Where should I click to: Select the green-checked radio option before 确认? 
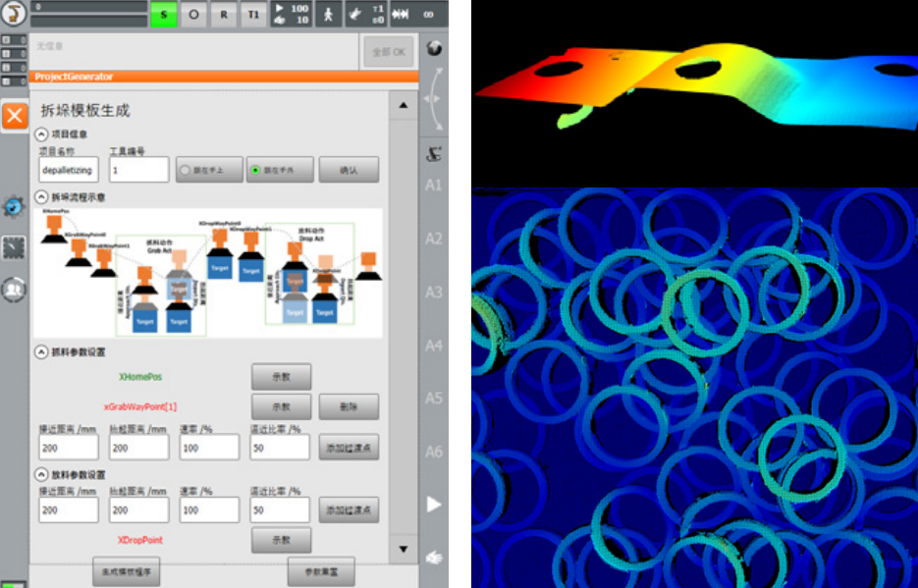click(x=280, y=170)
